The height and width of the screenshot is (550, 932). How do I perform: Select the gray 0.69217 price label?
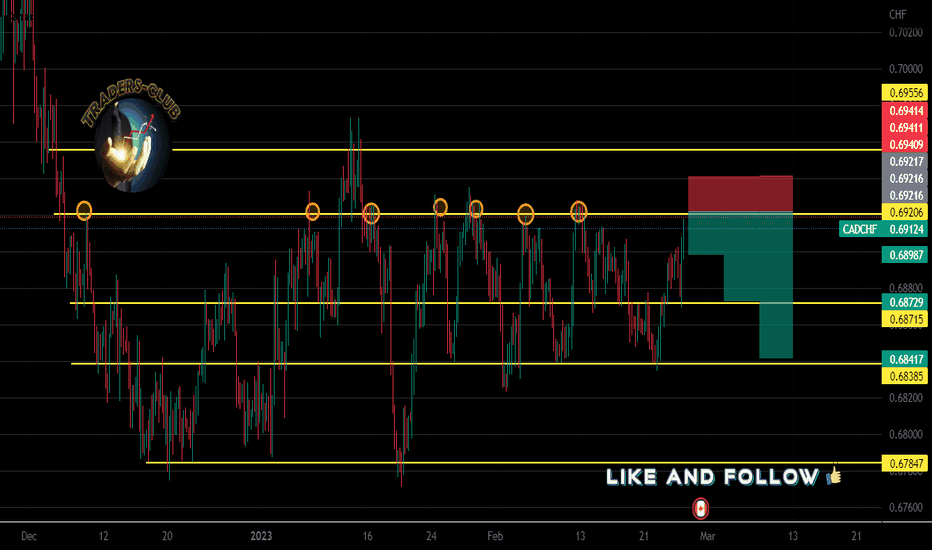[905, 161]
